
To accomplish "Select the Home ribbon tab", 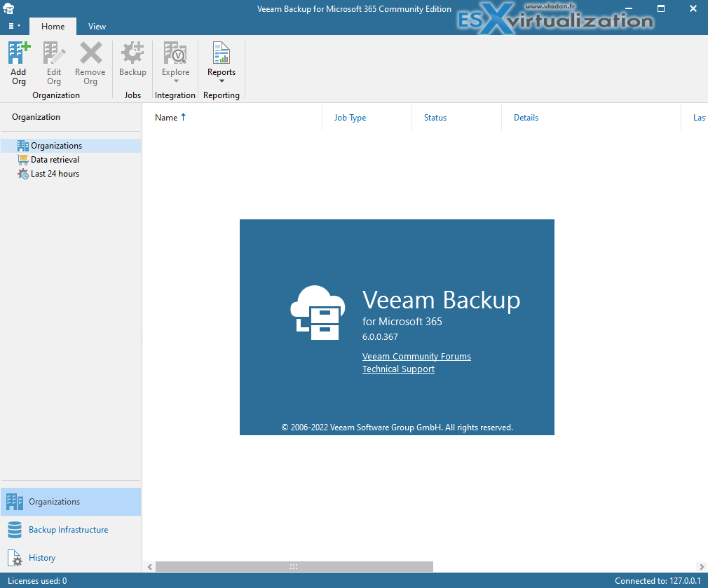I will (53, 26).
